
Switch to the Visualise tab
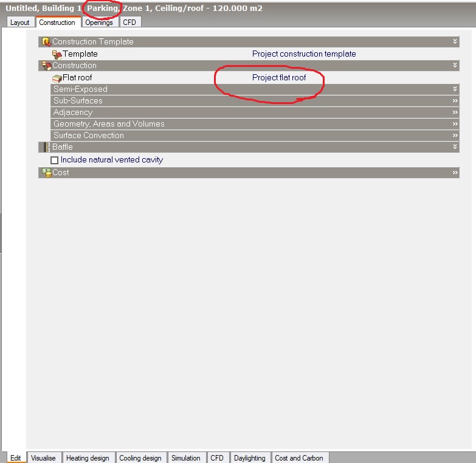[x=43, y=458]
